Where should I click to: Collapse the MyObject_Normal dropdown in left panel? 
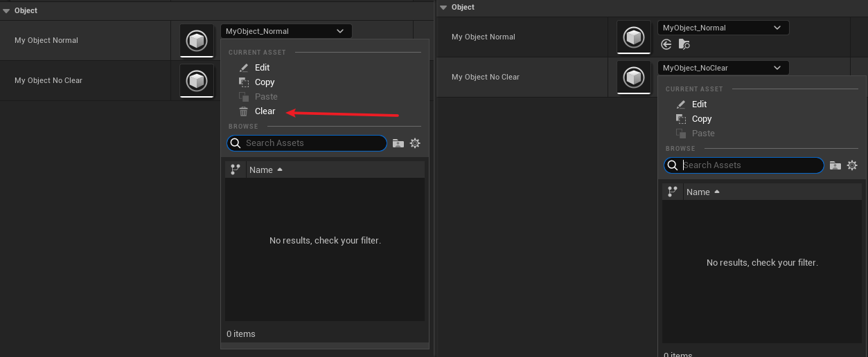coord(285,31)
